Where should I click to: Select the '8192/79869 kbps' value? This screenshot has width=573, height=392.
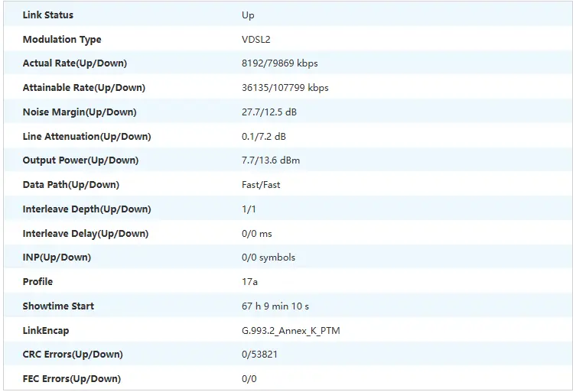[279, 63]
